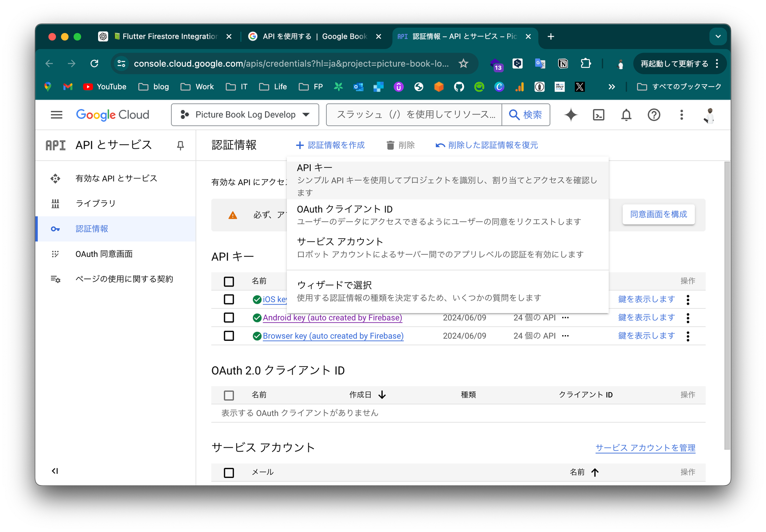Viewport: 766px width, 532px height.
Task: Open the navigation hamburger menu
Action: 56,115
